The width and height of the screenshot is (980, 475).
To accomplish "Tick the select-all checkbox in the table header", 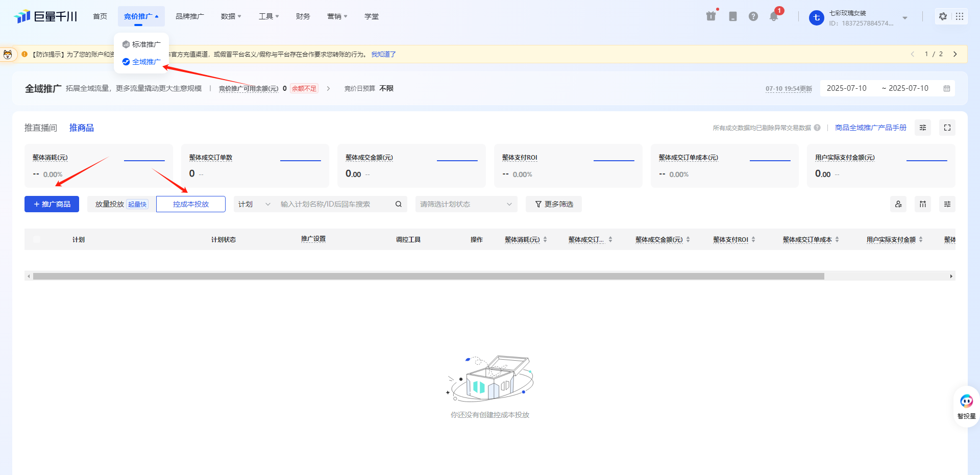I will coord(37,239).
